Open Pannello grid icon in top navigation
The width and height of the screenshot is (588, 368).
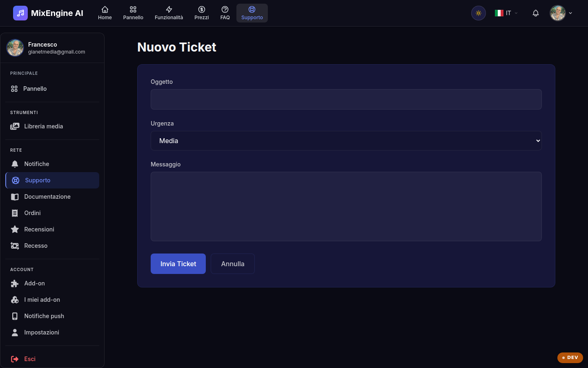(x=133, y=9)
